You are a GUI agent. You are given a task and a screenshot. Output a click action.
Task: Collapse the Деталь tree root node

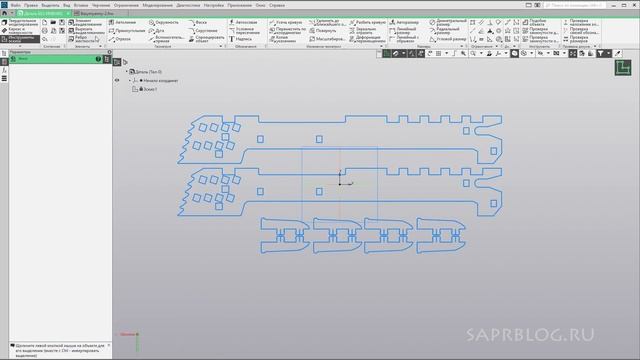pyautogui.click(x=127, y=71)
